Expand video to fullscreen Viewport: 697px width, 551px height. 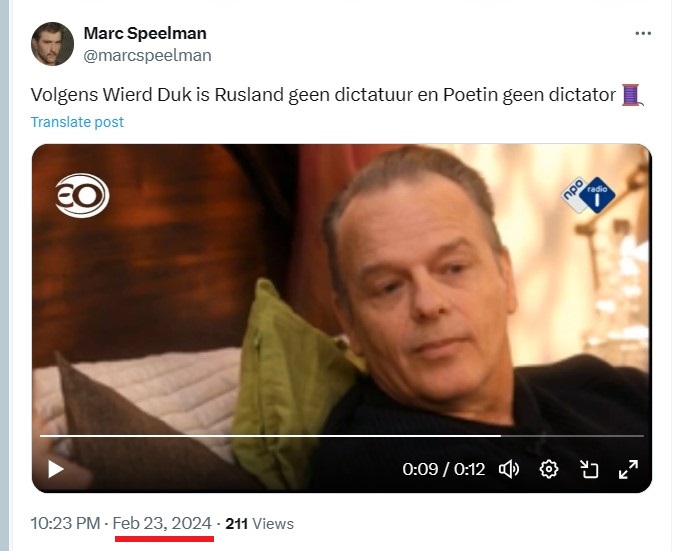(628, 469)
